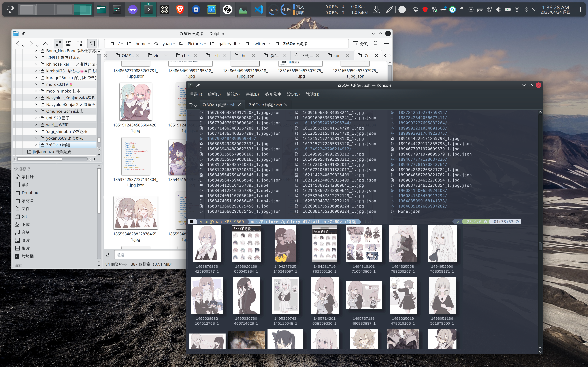The image size is (588, 367).
Task: Open back history dropdown arrow in Dolphin
Action: [23, 45]
